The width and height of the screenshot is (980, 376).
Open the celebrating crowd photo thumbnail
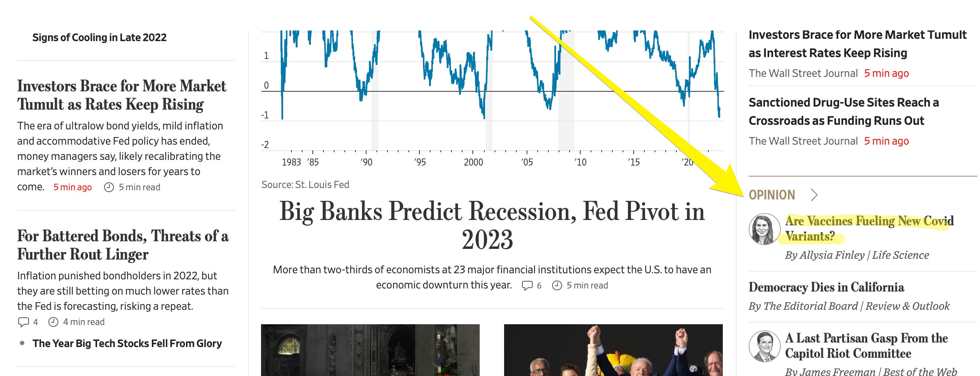tap(613, 350)
